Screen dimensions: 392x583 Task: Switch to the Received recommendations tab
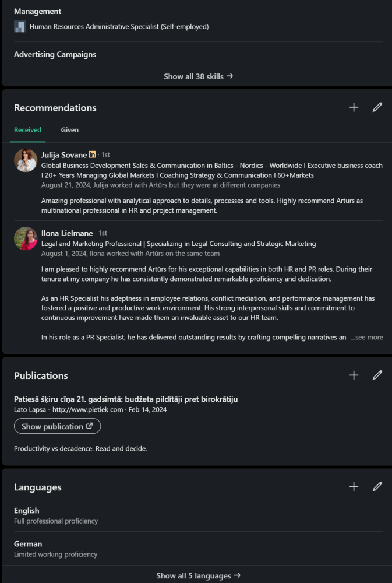click(x=27, y=130)
